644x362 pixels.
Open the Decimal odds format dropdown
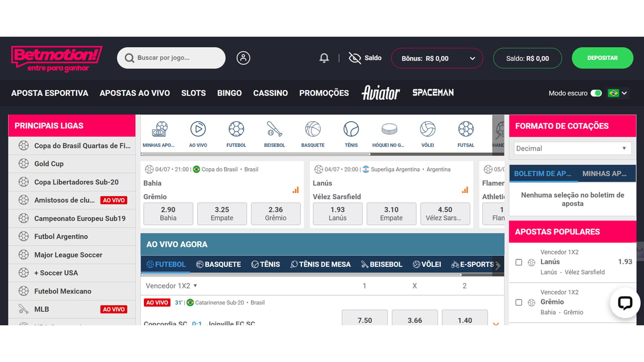click(573, 148)
